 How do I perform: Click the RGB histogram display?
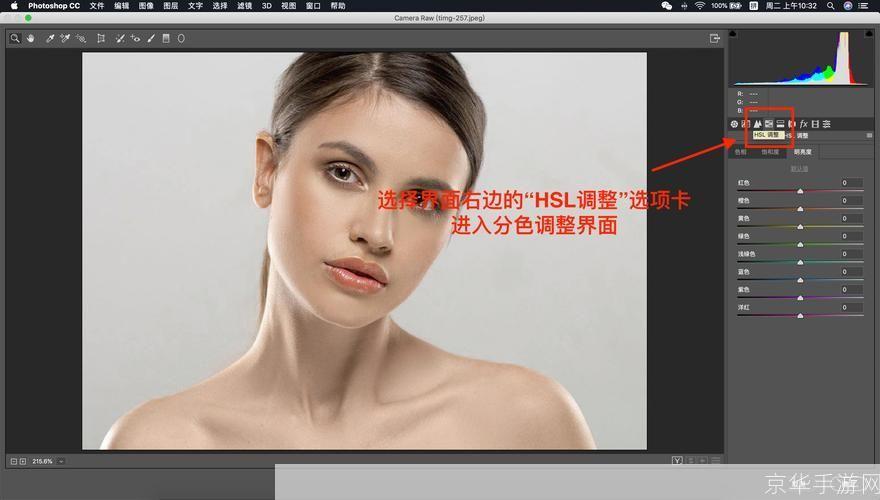(x=800, y=58)
